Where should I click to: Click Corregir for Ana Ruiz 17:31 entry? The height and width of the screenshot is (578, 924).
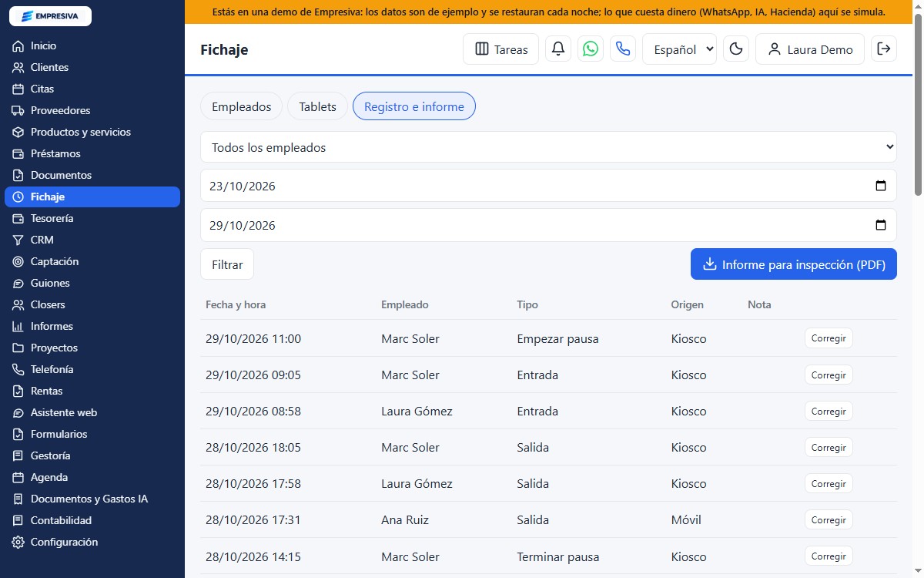coord(829,519)
